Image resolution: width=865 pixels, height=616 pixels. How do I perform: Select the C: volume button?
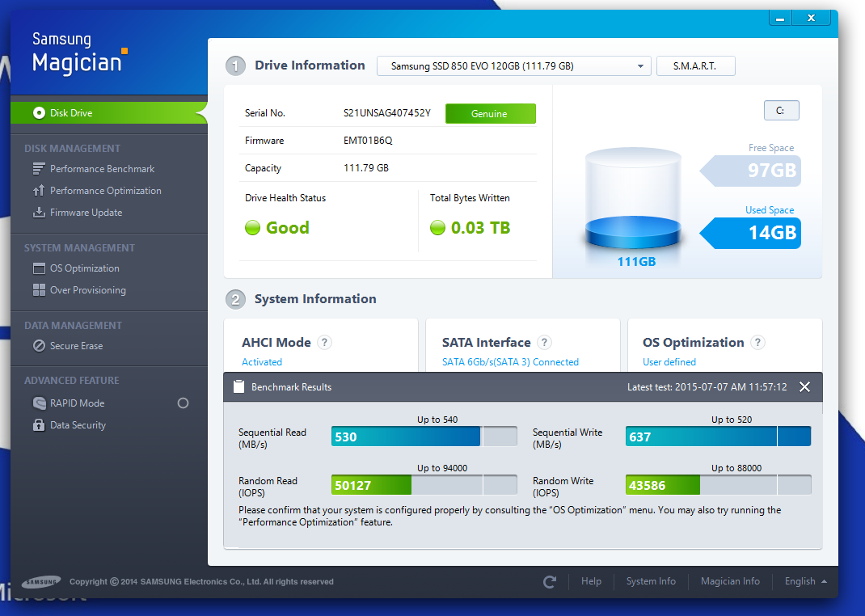point(781,111)
